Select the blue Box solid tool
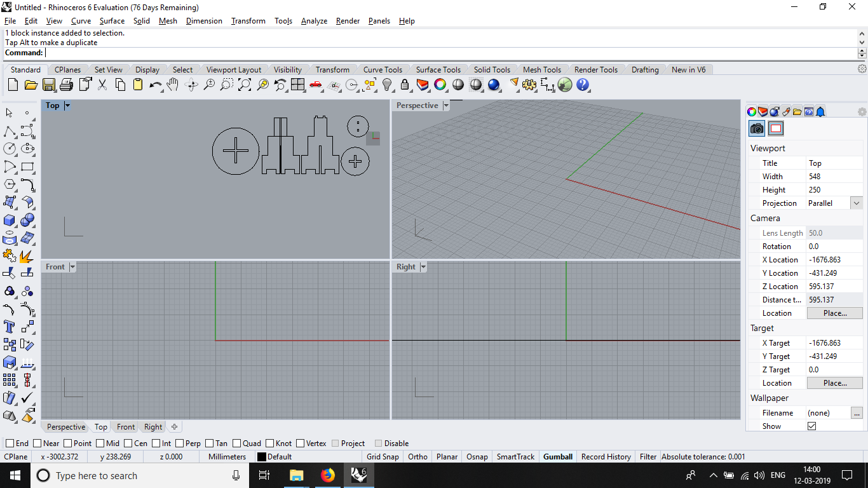Image resolution: width=868 pixels, height=488 pixels. tap(10, 220)
